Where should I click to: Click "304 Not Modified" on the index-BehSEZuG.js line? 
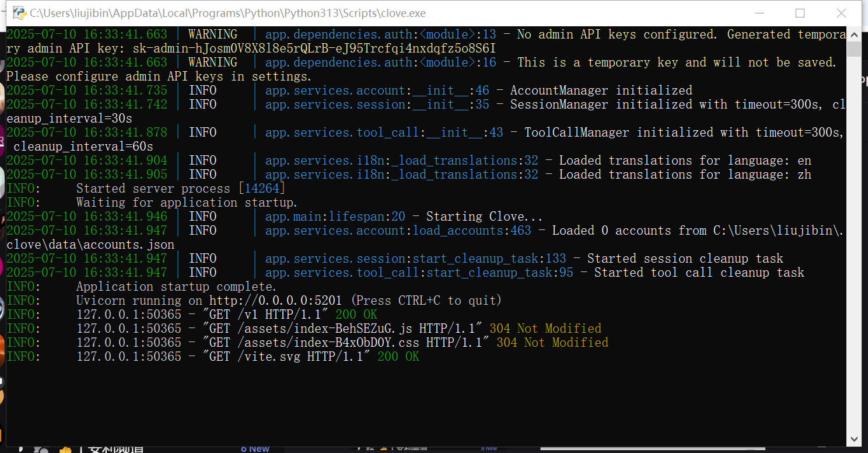coord(545,329)
